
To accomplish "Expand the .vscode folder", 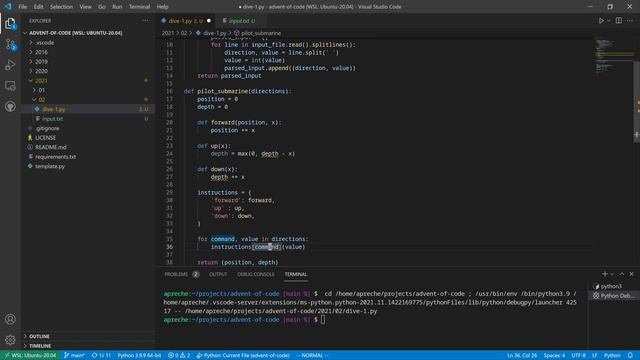I will click(88, 42).
